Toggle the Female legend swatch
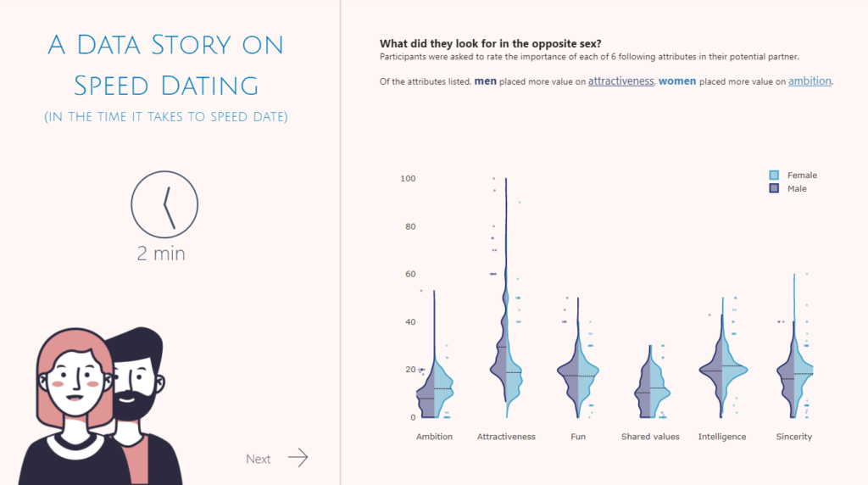Image resolution: width=868 pixels, height=485 pixels. (774, 176)
